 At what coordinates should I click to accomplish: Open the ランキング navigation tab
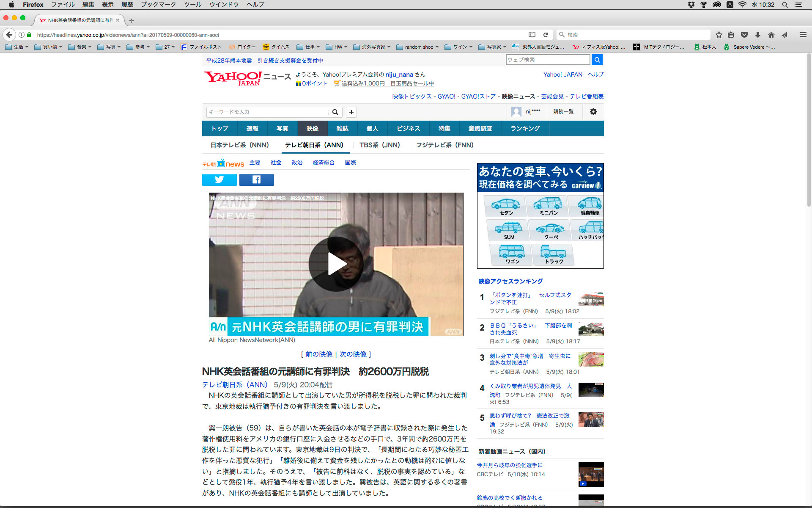point(525,129)
